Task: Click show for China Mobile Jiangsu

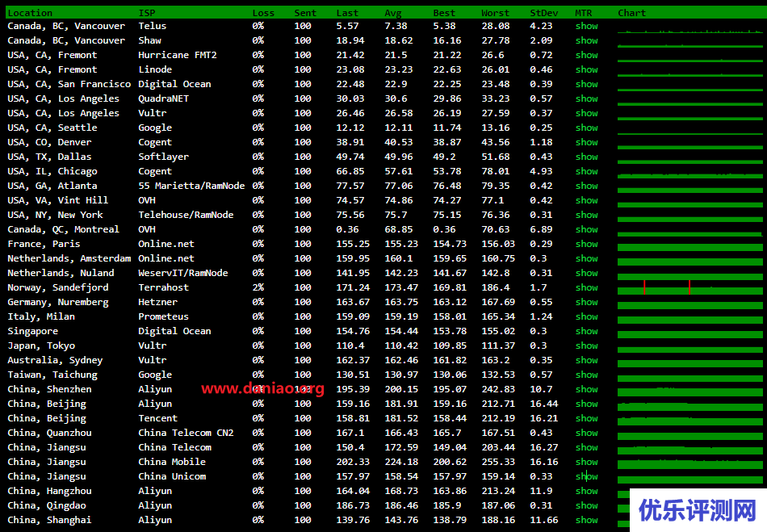Action: pyautogui.click(x=586, y=462)
